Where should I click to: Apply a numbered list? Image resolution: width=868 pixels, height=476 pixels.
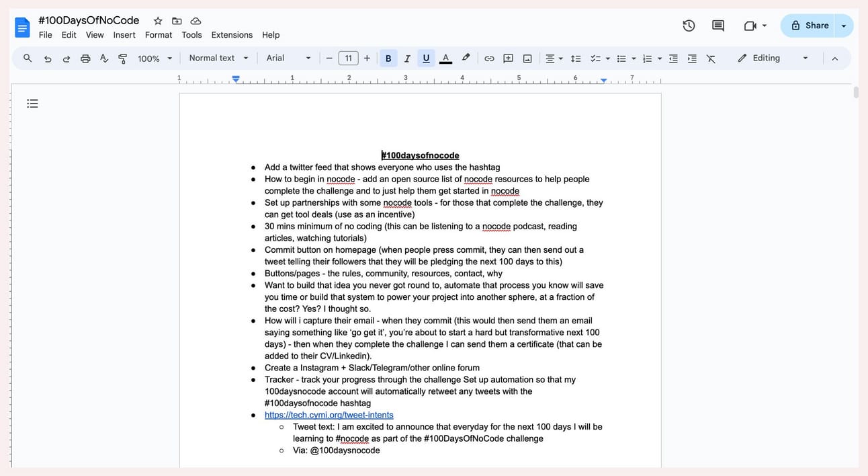click(x=648, y=58)
